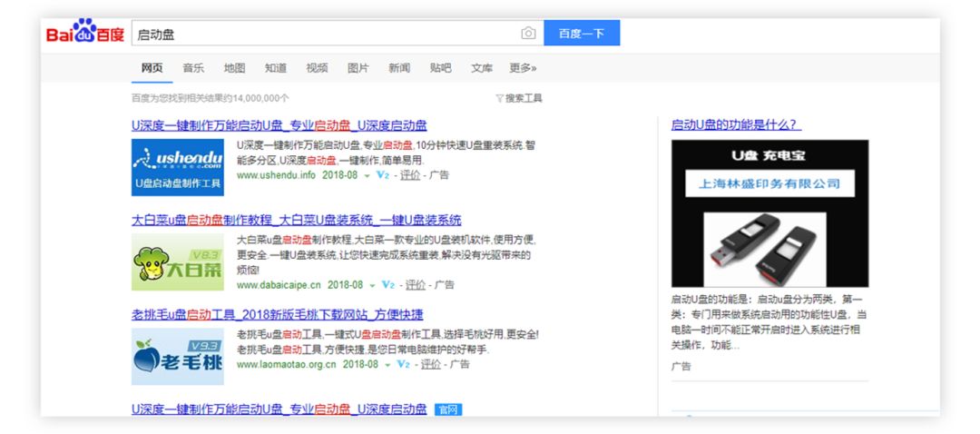Click 广告 label on dabaicaipe.cn result
This screenshot has height=434, width=980.
point(445,285)
